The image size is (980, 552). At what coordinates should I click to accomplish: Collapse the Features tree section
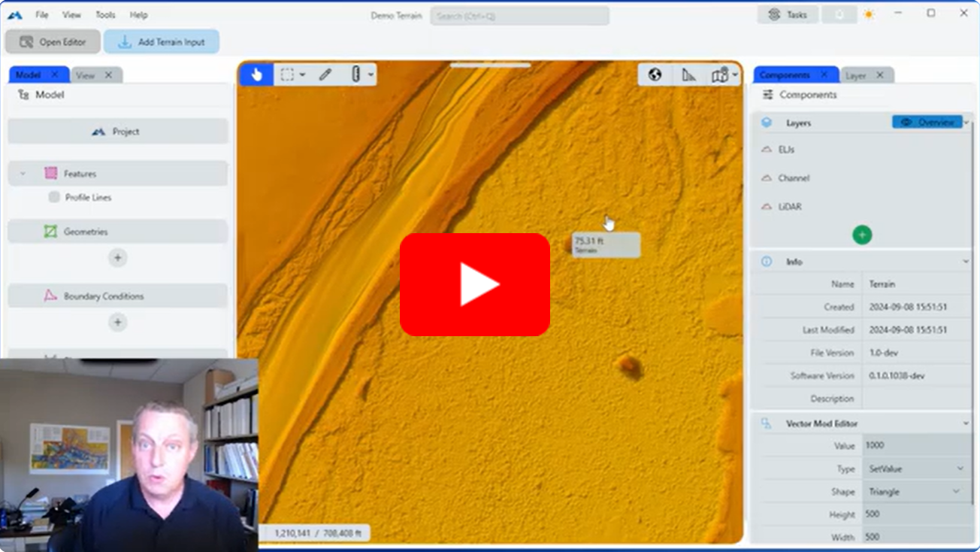[23, 174]
